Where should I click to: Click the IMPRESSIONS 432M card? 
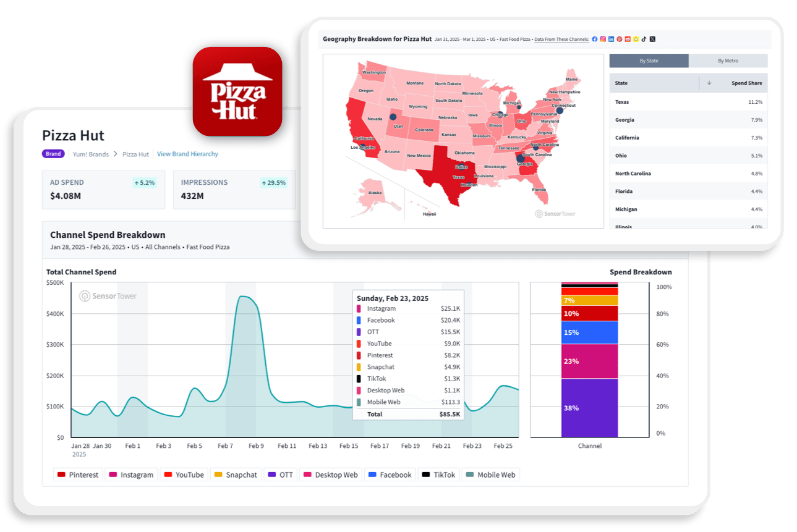tap(234, 190)
